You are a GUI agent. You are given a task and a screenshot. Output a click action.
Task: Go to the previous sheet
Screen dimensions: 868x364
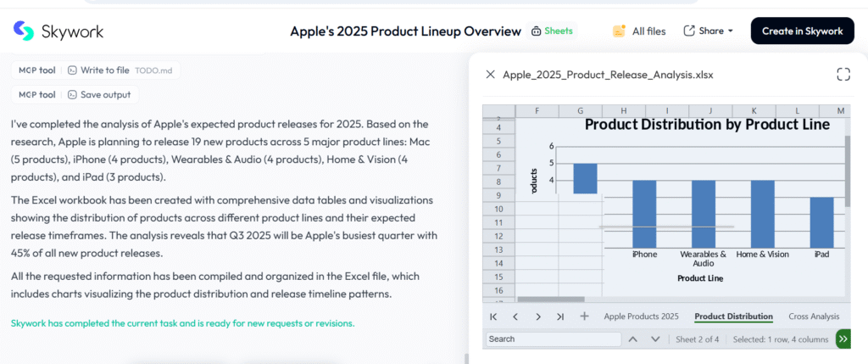pyautogui.click(x=515, y=316)
